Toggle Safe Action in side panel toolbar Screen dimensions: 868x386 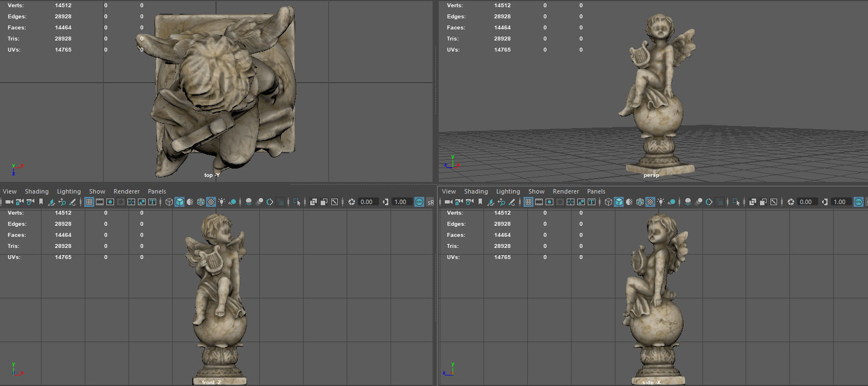coord(581,202)
